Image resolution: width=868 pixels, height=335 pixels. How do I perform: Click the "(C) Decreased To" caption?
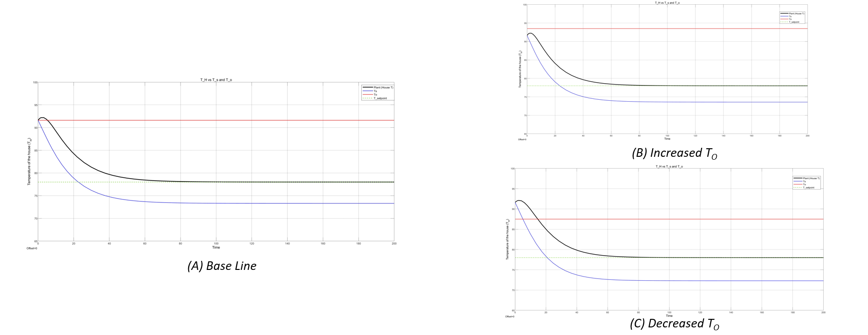click(674, 324)
